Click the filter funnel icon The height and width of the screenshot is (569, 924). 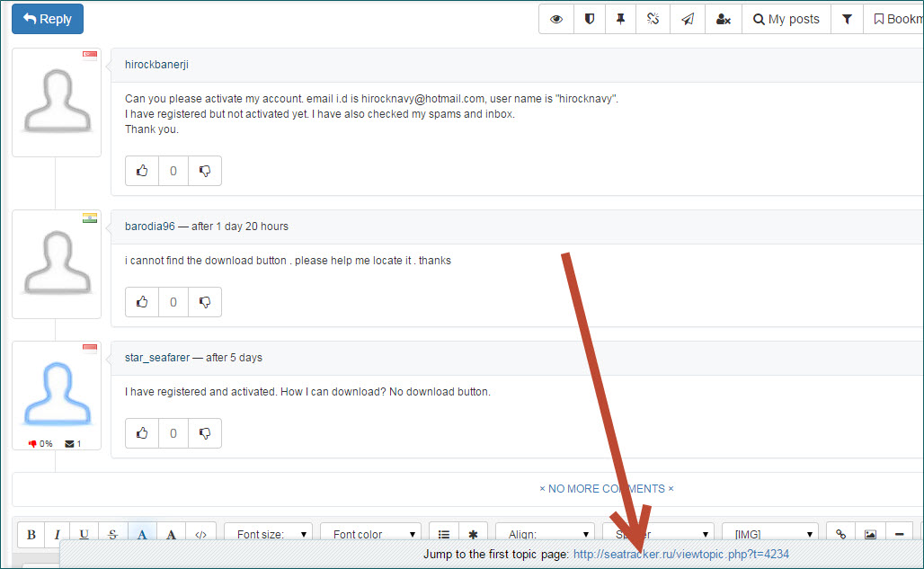847,19
